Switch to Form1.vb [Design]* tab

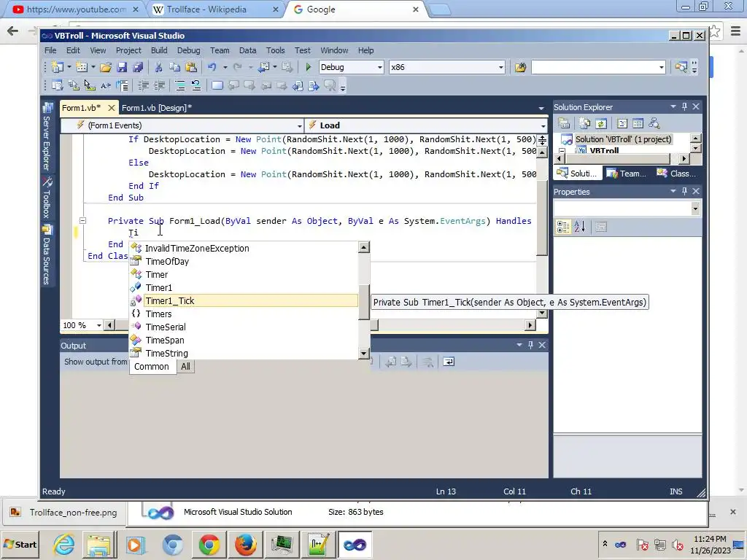(157, 108)
